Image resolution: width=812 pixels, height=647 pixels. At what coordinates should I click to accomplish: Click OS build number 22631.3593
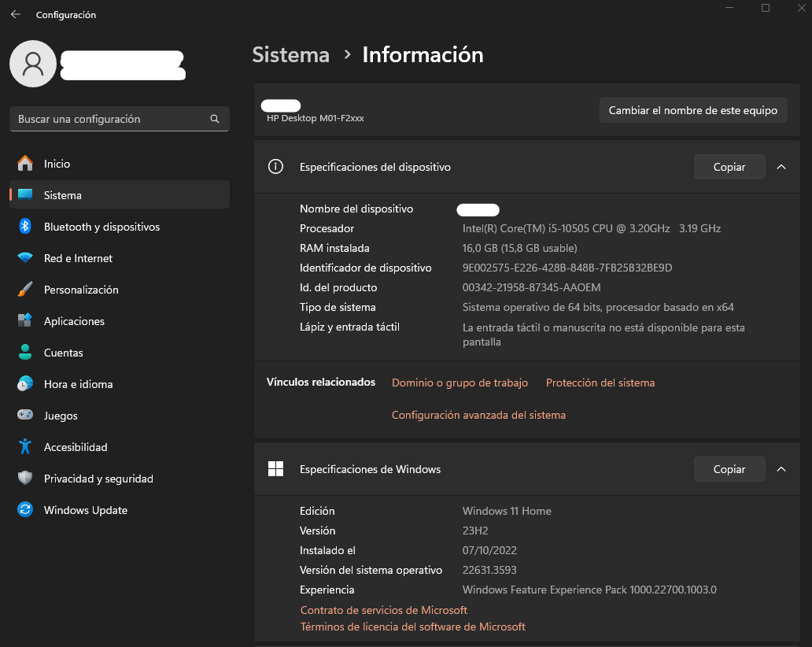click(x=489, y=570)
